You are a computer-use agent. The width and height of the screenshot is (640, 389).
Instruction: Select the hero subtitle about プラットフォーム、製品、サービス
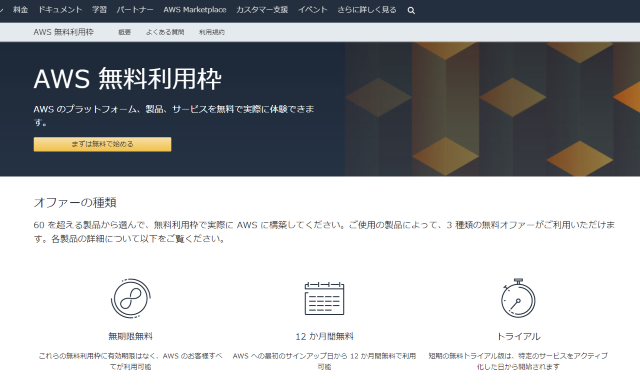click(174, 116)
